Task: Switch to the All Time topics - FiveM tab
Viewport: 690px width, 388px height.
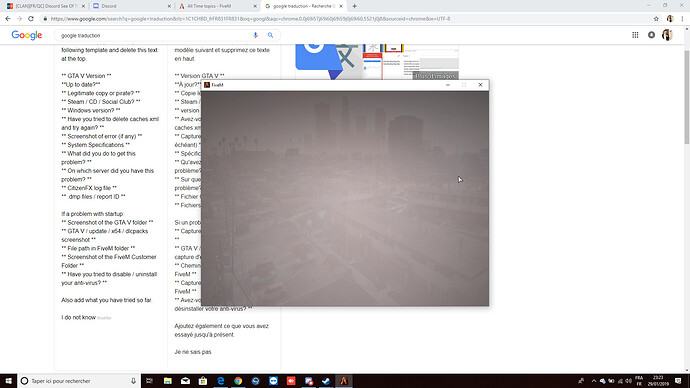Action: (x=217, y=6)
